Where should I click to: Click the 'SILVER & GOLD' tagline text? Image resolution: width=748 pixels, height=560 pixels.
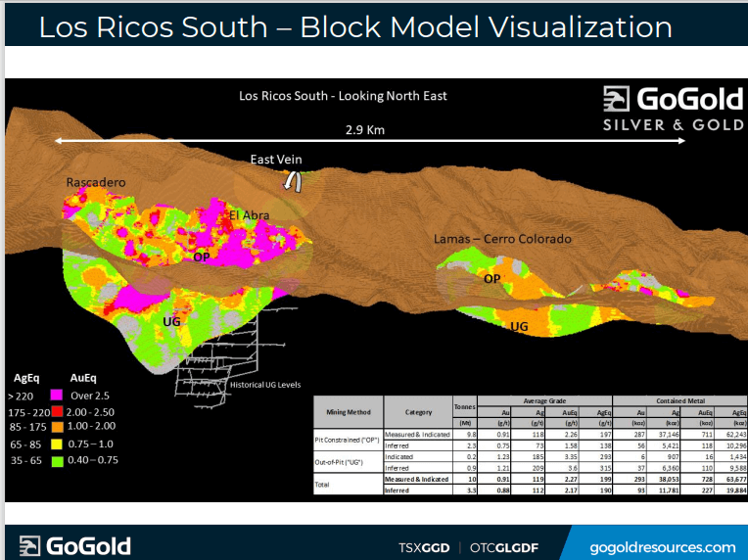click(x=674, y=125)
